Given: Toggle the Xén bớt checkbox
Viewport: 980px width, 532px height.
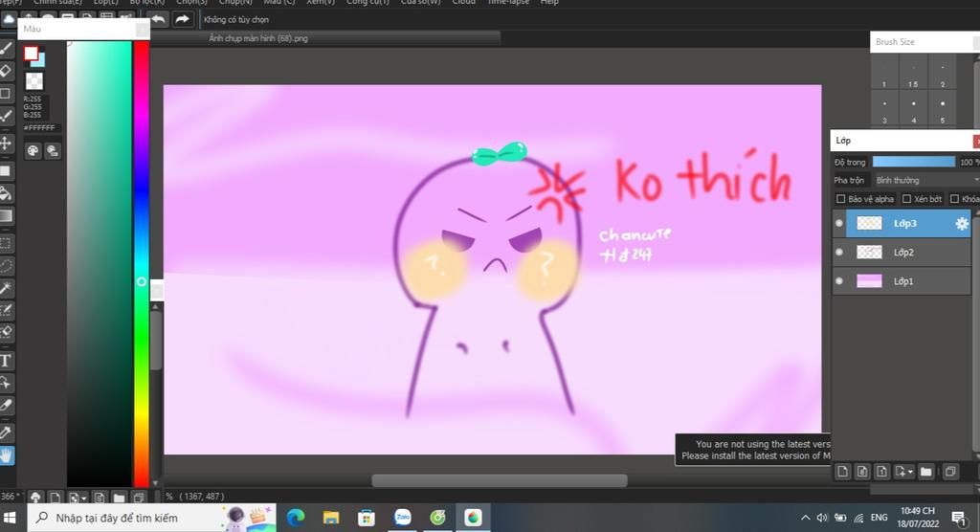Looking at the screenshot, I should (907, 199).
